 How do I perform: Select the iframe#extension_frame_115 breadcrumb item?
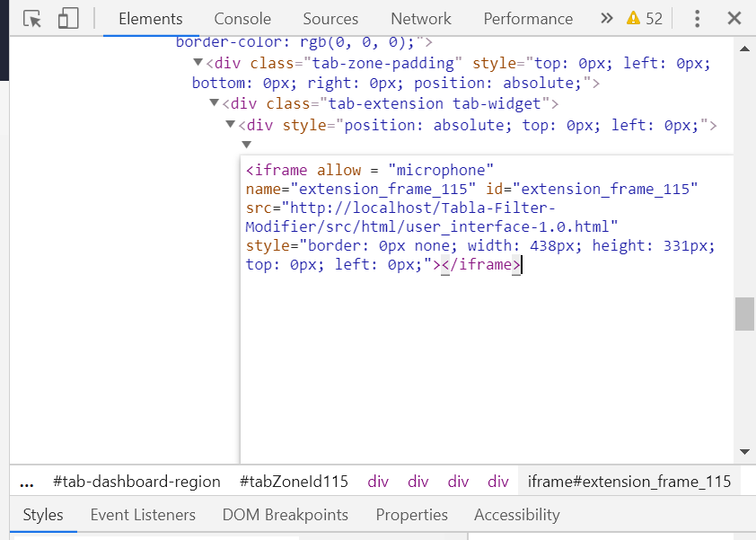coord(629,482)
